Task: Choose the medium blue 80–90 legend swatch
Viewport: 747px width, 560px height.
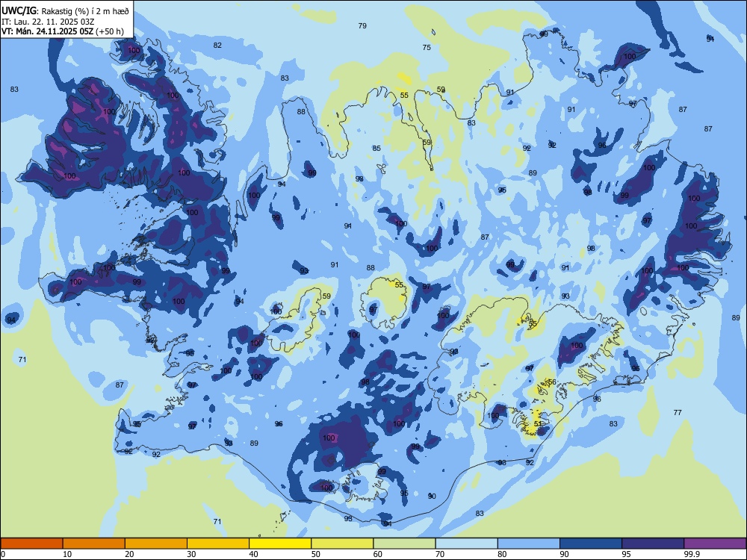Action: click(x=528, y=544)
